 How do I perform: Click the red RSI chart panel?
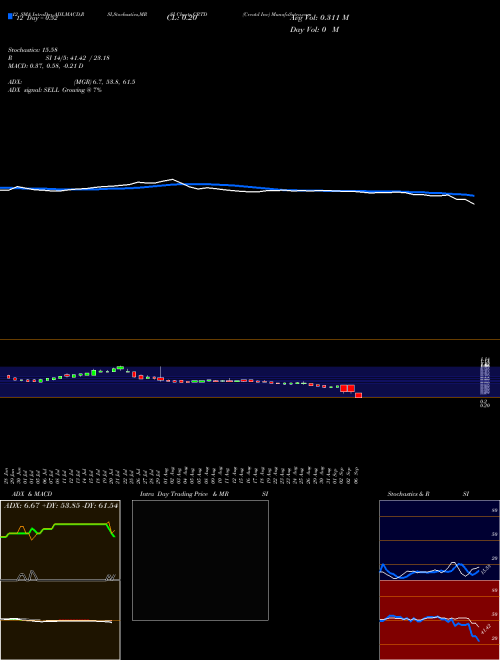(x=439, y=620)
